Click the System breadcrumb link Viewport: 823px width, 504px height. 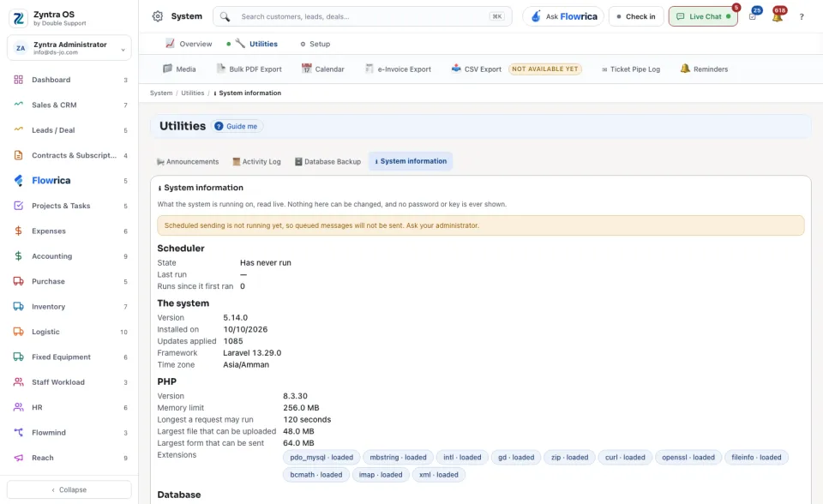coord(161,93)
